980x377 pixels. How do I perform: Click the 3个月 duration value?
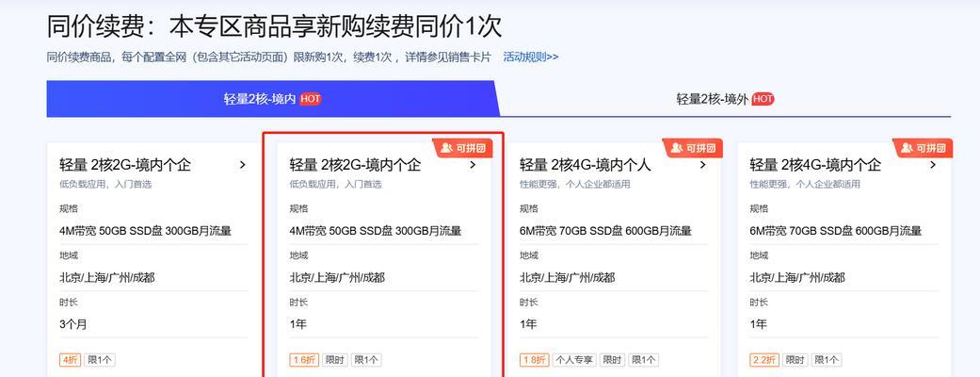72,324
